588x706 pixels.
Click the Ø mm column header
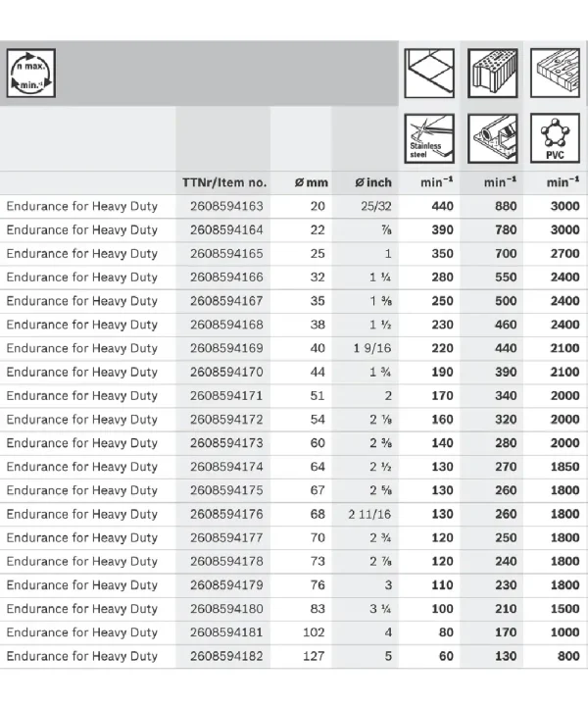[312, 182]
